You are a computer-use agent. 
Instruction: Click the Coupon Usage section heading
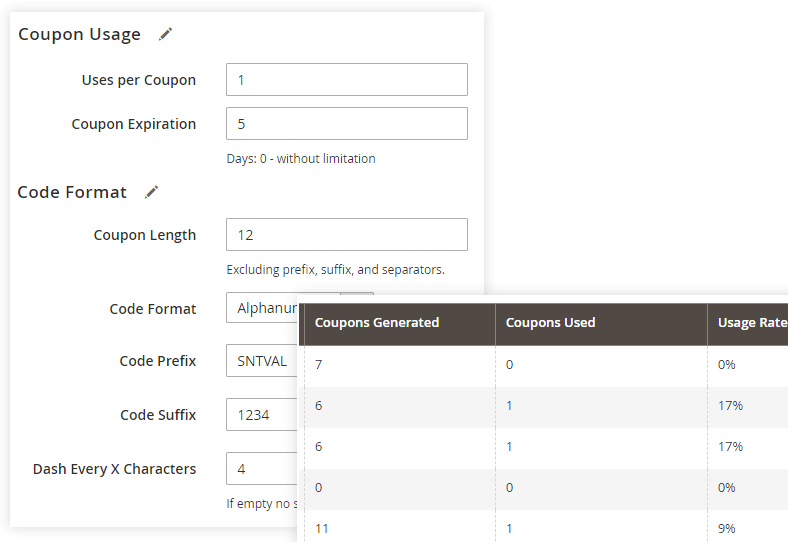[80, 34]
